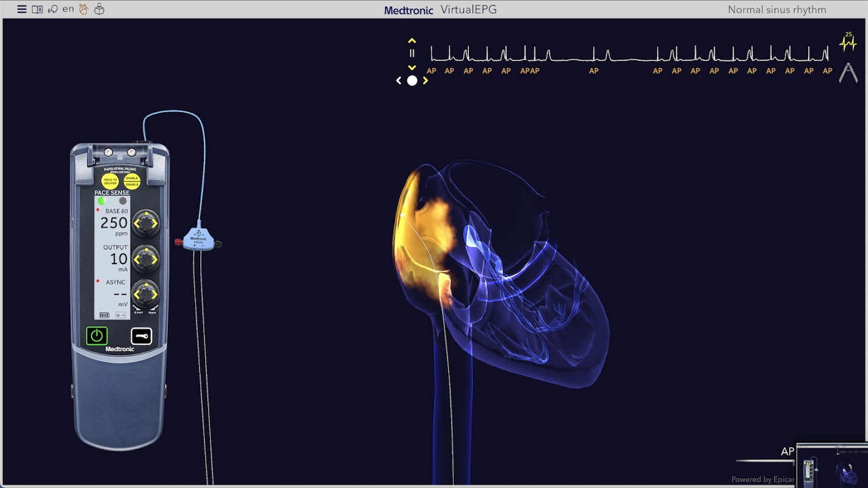Click the HOLD TO DELIVER button

click(110, 181)
